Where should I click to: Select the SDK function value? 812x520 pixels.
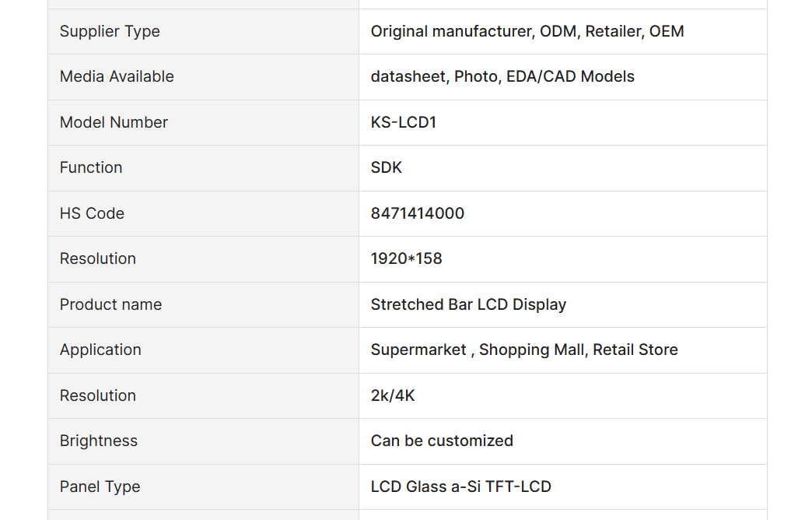(387, 168)
